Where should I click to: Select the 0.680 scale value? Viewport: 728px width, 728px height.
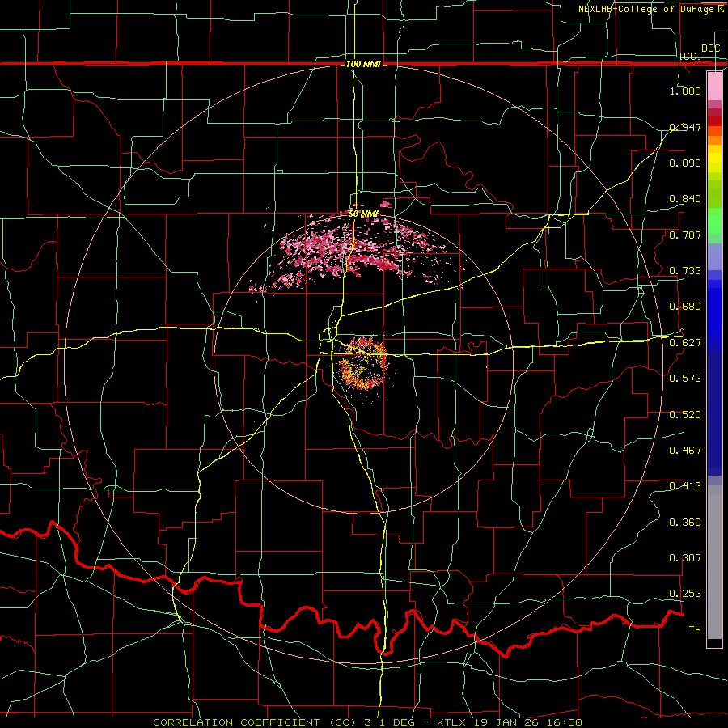685,307
